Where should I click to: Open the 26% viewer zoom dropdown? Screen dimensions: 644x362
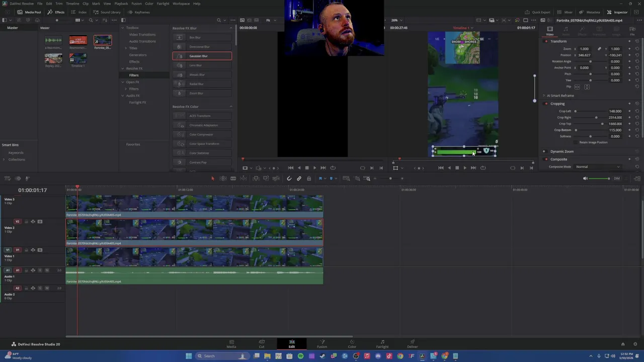397,20
